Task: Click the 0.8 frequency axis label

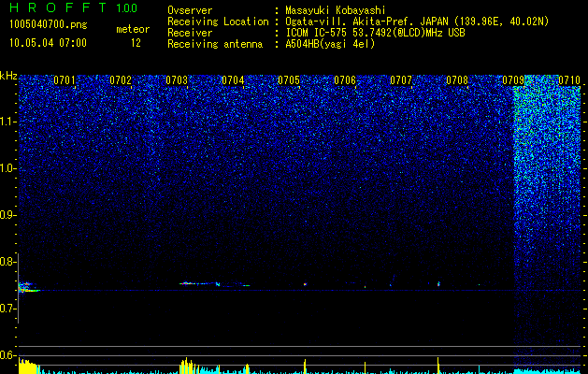Action: pyautogui.click(x=7, y=262)
